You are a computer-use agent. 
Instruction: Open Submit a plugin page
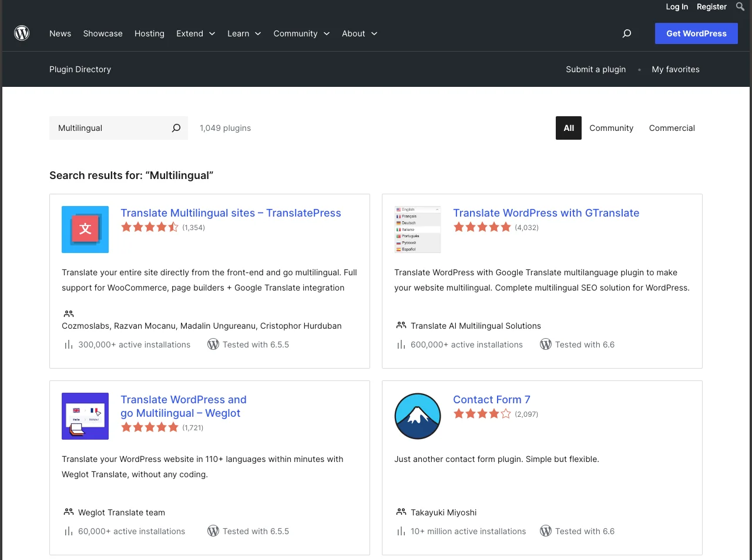596,69
